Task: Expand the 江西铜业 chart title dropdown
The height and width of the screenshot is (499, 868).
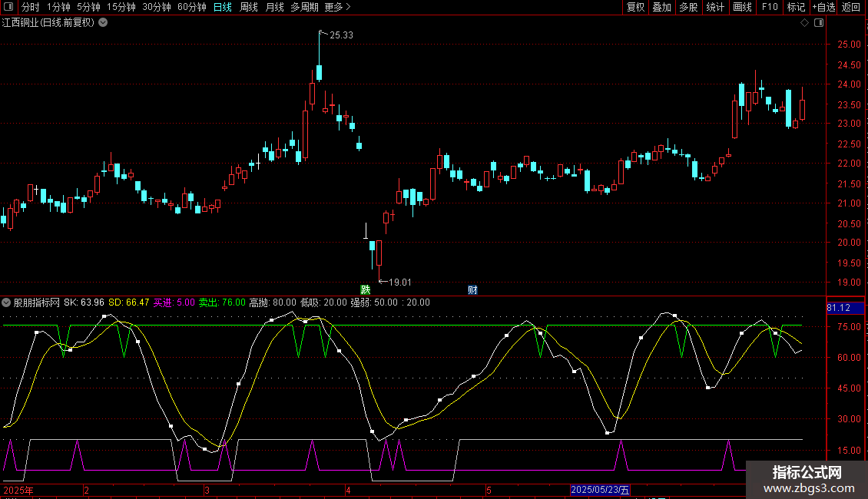Action: pyautogui.click(x=103, y=23)
